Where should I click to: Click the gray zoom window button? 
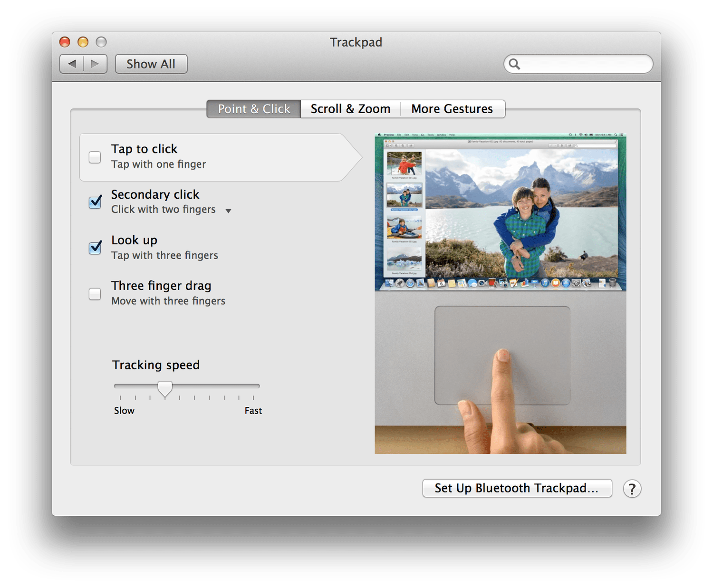click(x=101, y=42)
